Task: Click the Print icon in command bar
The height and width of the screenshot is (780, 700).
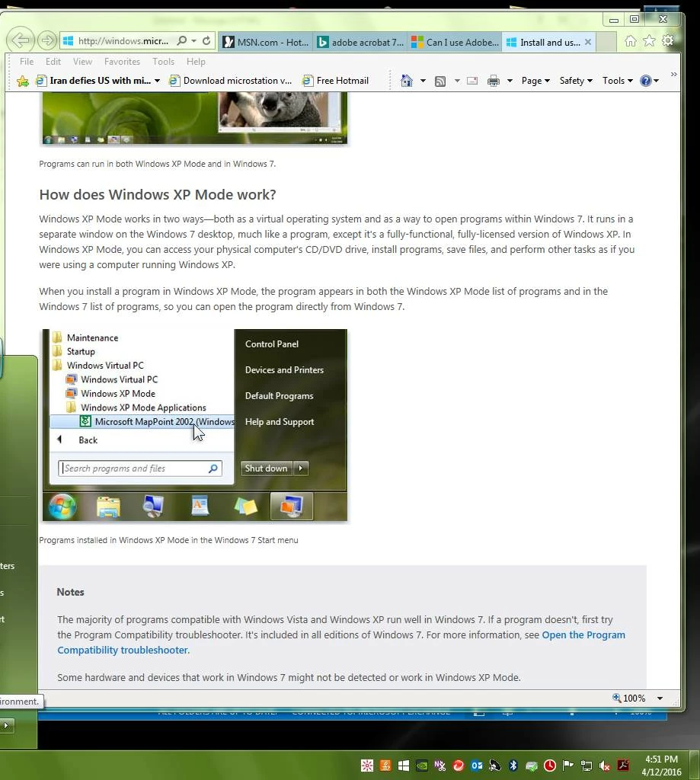Action: tap(493, 81)
